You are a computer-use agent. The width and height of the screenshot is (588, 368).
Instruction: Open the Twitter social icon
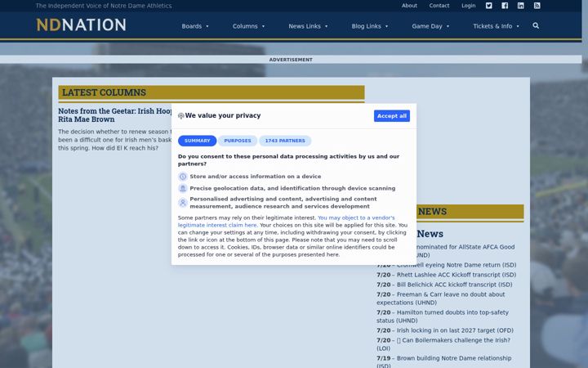488,6
